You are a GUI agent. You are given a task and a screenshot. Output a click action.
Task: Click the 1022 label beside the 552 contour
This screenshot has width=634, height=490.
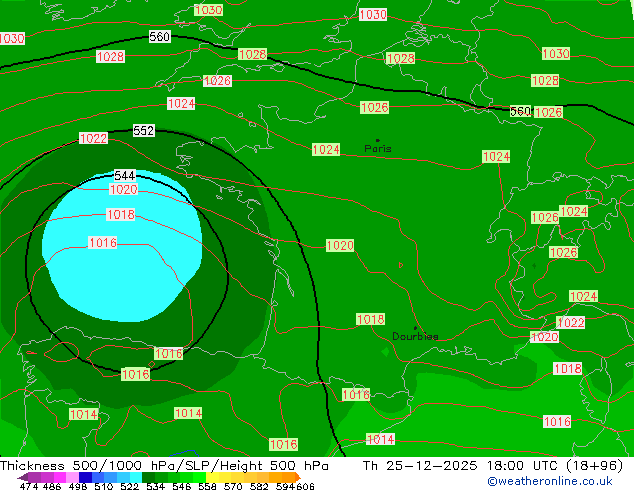93,138
